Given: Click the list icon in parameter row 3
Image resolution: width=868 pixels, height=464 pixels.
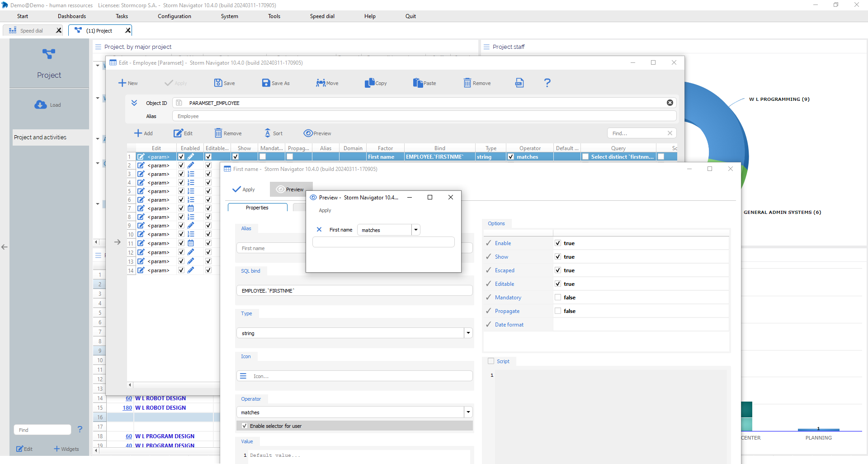Looking at the screenshot, I should pyautogui.click(x=191, y=174).
